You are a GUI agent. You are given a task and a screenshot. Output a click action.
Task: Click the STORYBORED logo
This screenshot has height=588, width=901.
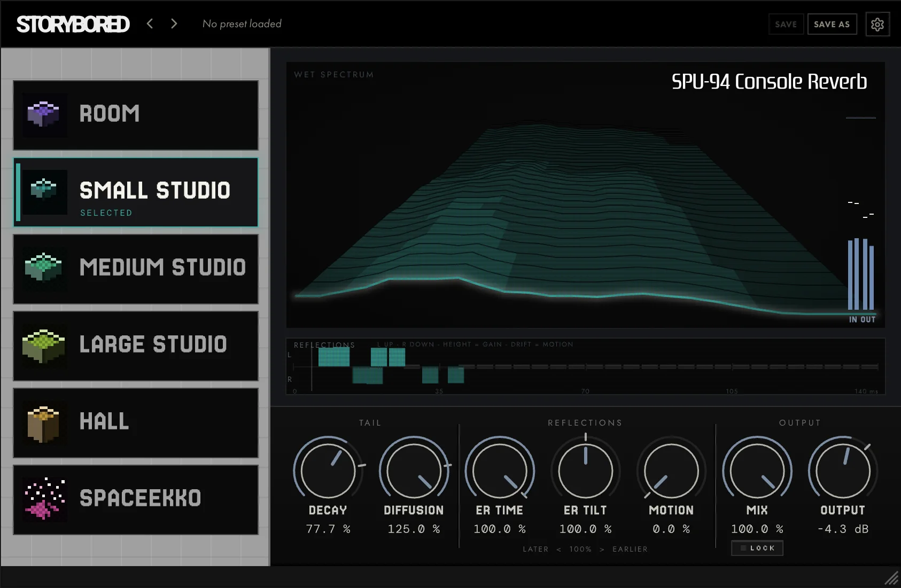(x=73, y=24)
